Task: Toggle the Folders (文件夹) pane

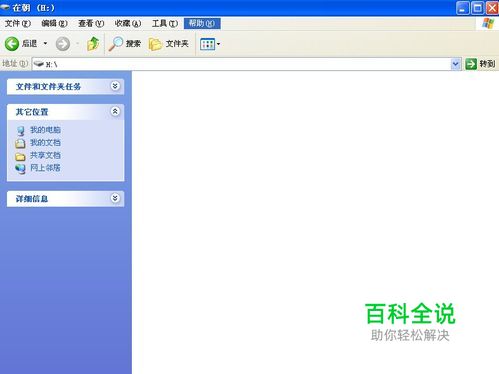Action: pos(169,44)
